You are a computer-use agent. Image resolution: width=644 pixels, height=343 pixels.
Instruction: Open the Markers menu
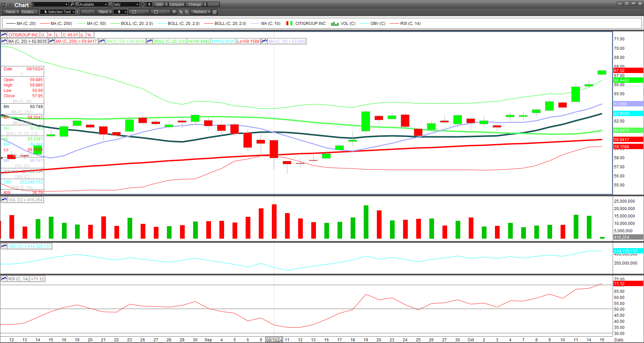click(x=201, y=12)
